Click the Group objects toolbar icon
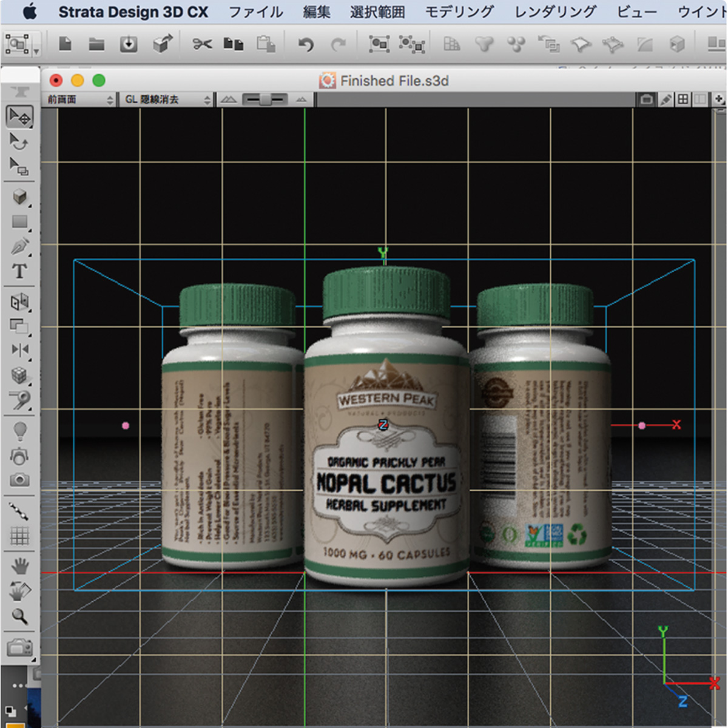This screenshot has height=728, width=728. [x=379, y=44]
